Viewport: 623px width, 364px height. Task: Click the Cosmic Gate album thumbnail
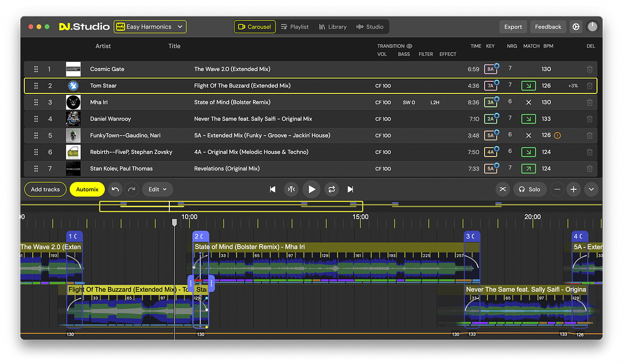[x=73, y=69]
